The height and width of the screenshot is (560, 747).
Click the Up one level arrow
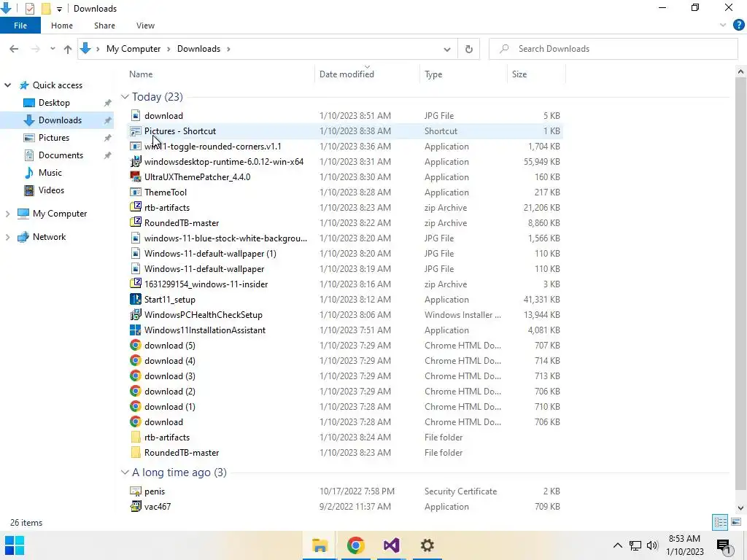click(x=68, y=49)
